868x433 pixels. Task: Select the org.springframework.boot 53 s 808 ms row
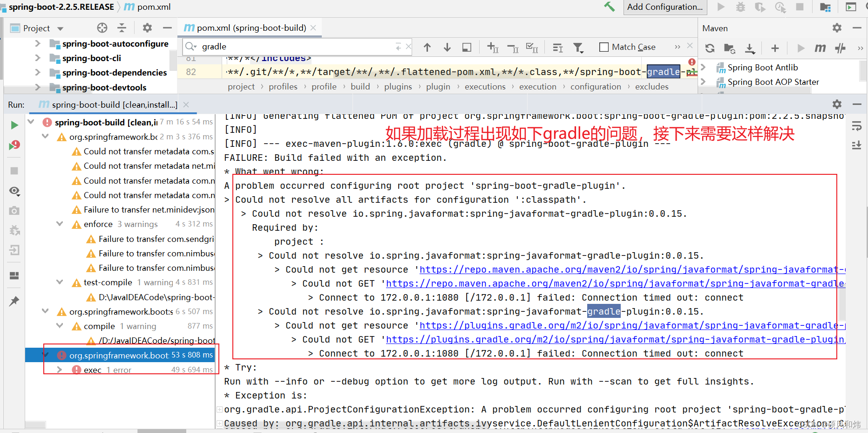coord(120,355)
